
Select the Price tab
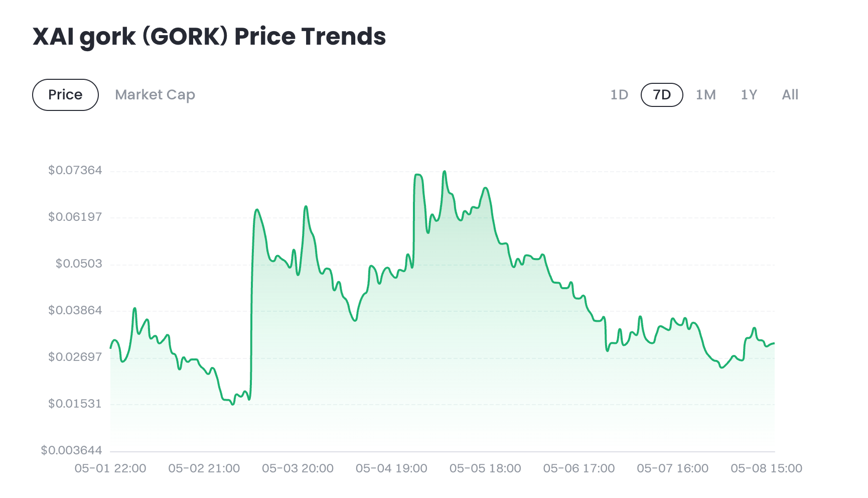coord(65,95)
